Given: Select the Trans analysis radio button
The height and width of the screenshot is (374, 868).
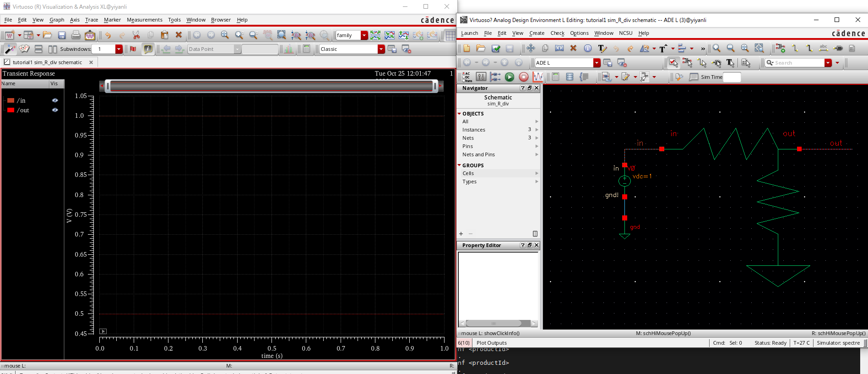Looking at the screenshot, I should pyautogui.click(x=463, y=81).
